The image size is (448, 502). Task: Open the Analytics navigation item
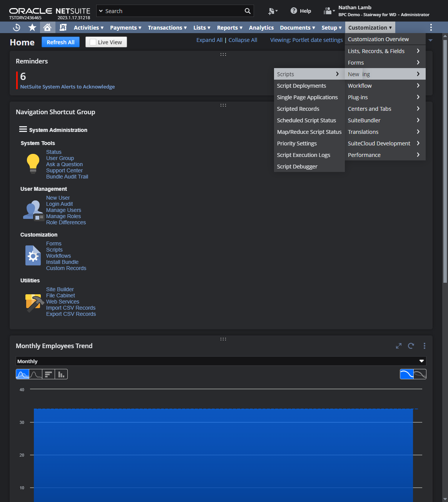click(x=261, y=28)
